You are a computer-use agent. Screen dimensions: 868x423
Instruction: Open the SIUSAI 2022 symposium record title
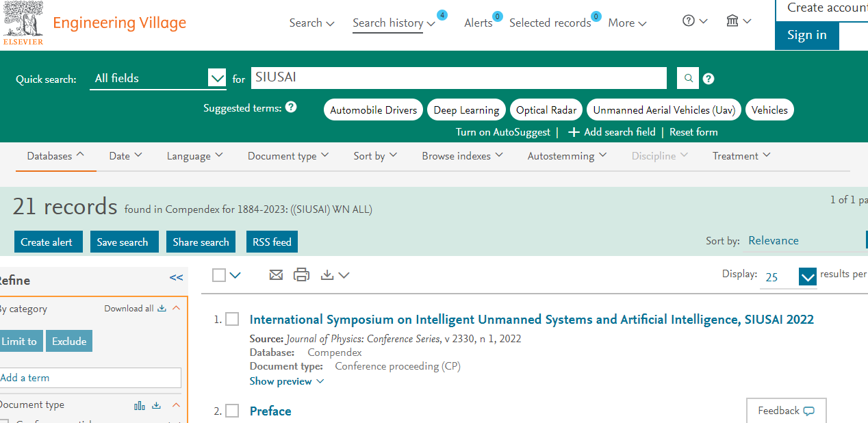[x=532, y=320]
